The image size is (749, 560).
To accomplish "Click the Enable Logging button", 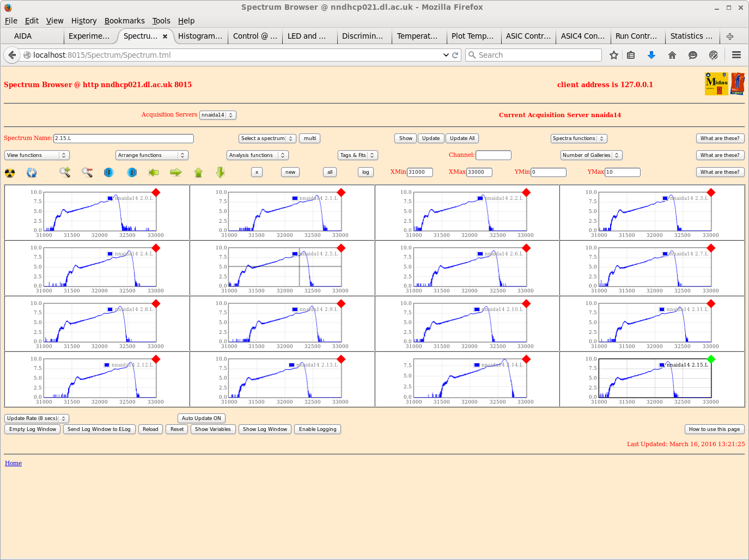I will point(318,429).
